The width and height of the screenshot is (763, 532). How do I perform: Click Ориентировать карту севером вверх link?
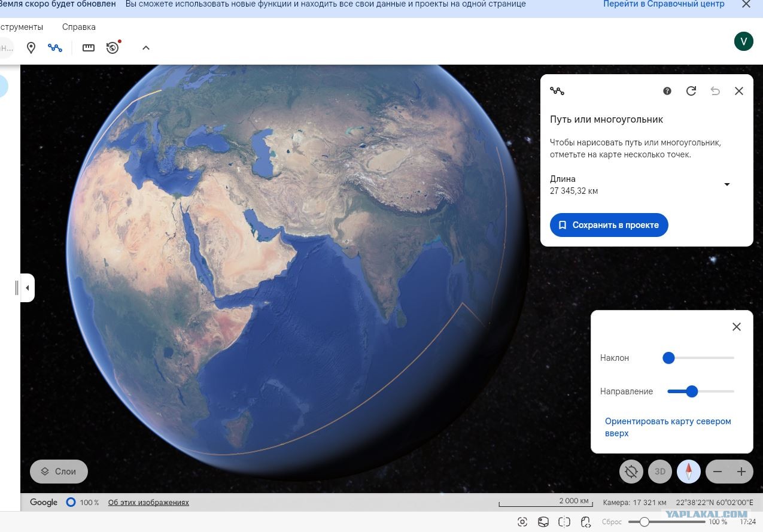(x=668, y=427)
